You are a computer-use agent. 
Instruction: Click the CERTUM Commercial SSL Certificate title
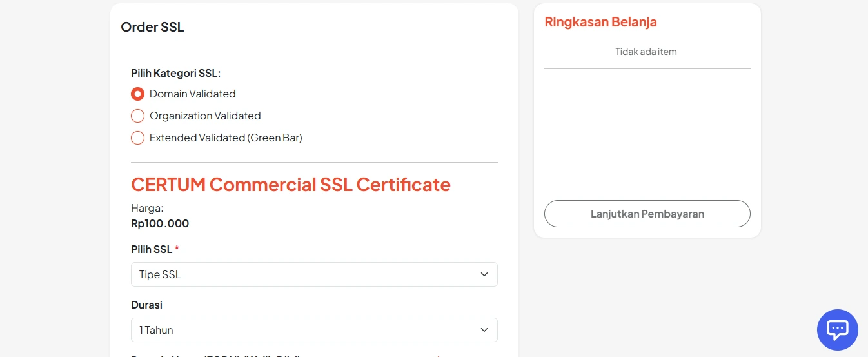pyautogui.click(x=290, y=185)
